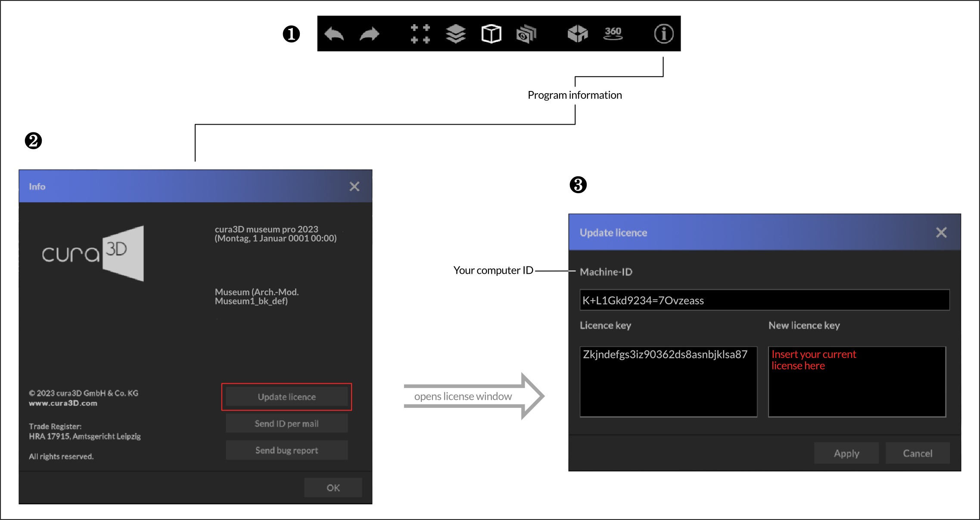Click the four-plus-signs grid icon
This screenshot has width=980, height=520.
420,34
